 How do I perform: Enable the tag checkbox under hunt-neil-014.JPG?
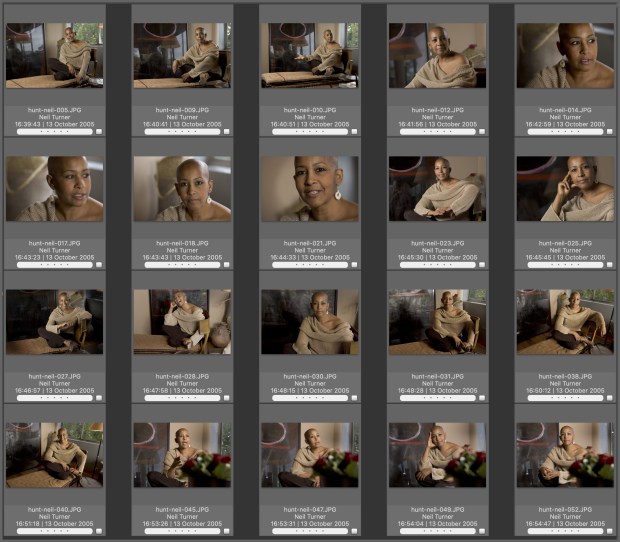(610, 131)
